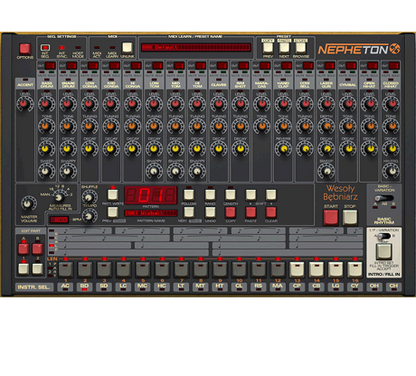This screenshot has height=376, width=416.
Task: Select the OH instrument tab
Action: 374,286
